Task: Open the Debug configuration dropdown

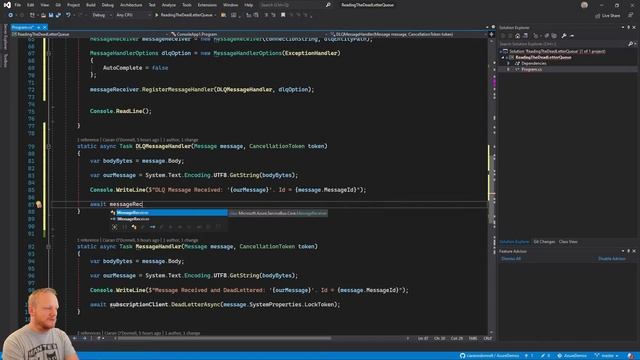Action: 101,15
